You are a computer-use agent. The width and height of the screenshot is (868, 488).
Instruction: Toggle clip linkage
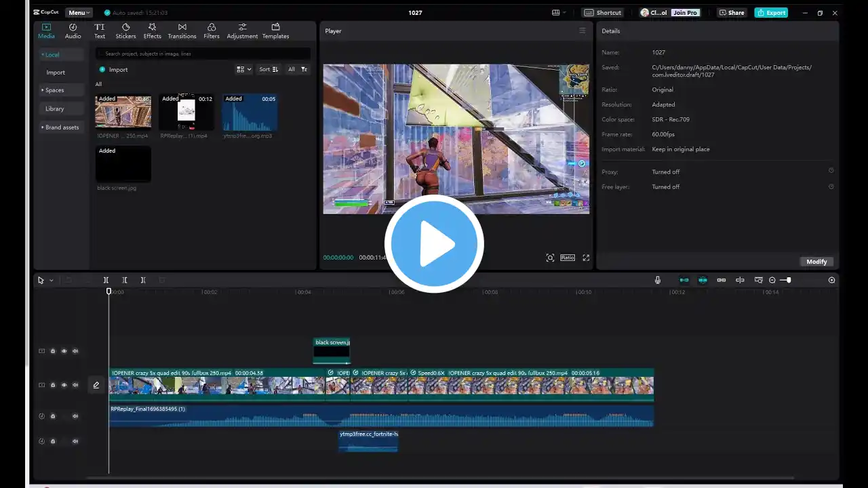point(722,280)
